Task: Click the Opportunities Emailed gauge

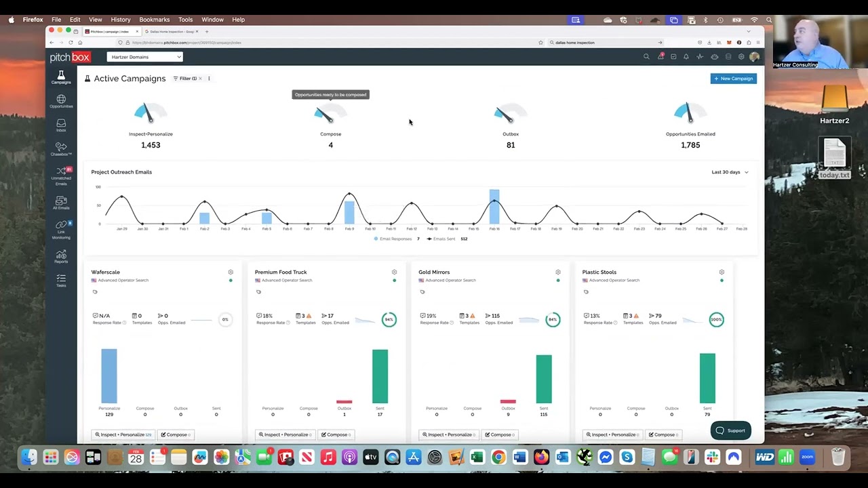Action: point(690,113)
